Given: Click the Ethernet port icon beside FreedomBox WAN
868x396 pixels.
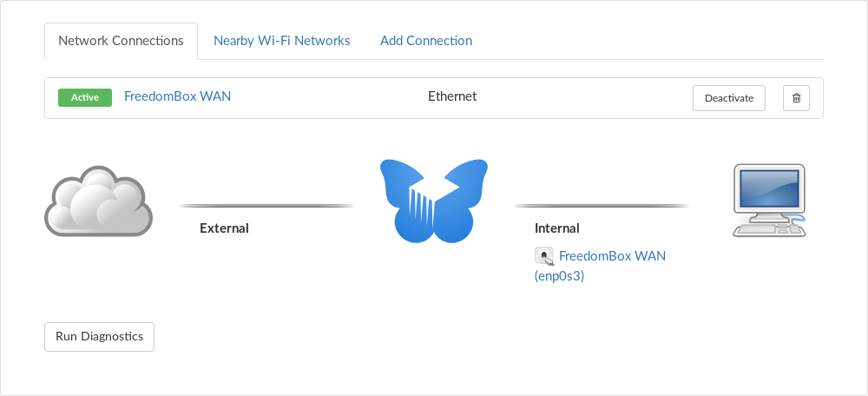Looking at the screenshot, I should [544, 256].
